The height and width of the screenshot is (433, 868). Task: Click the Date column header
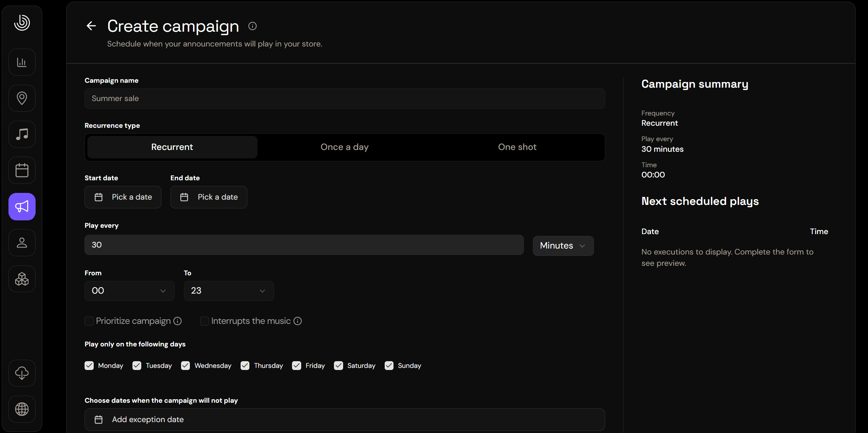click(650, 232)
